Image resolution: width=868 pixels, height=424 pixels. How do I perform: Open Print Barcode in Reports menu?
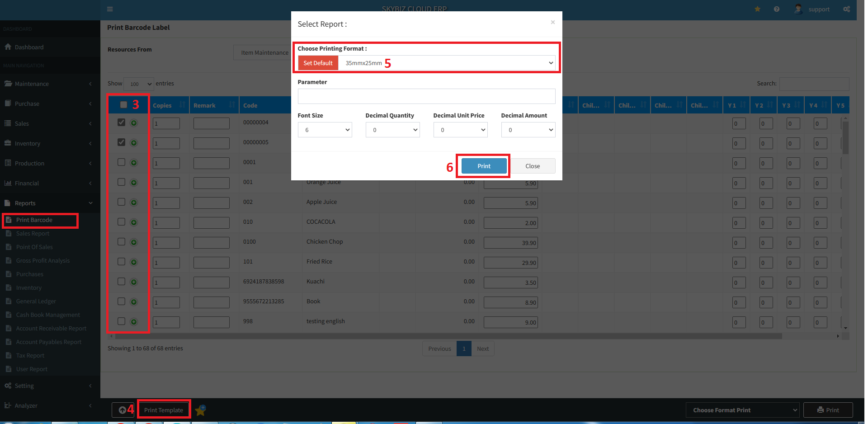[34, 220]
